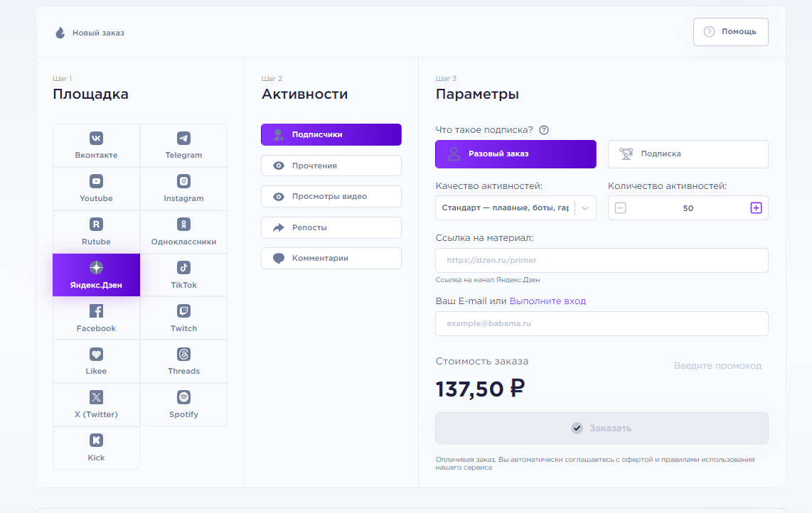Choose the Telegram platform tile
This screenshot has width=812, height=513.
click(x=184, y=146)
